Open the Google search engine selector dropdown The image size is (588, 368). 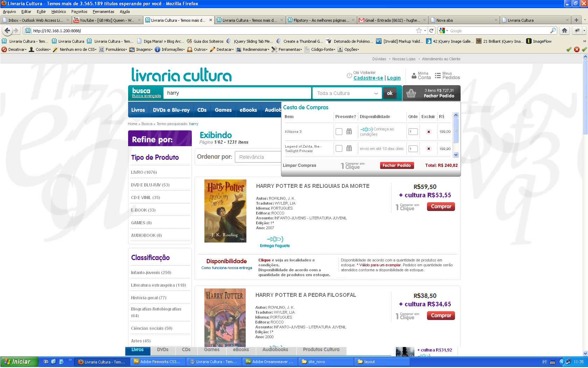443,30
